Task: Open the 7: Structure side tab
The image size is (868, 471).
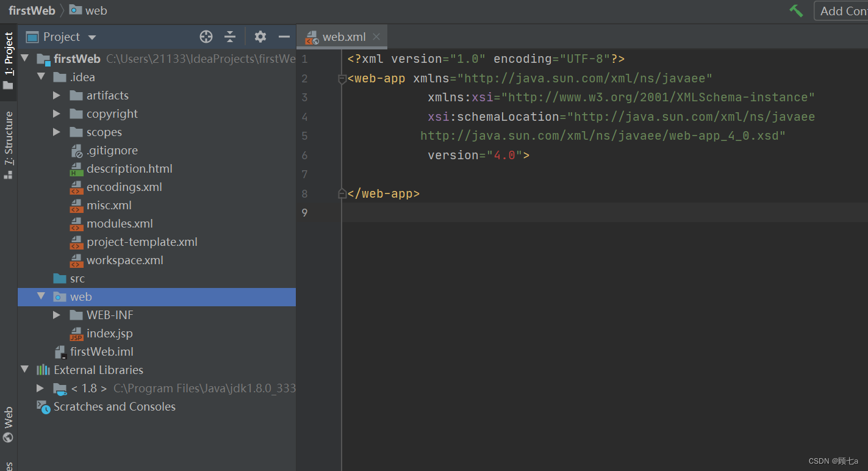Action: click(x=9, y=145)
